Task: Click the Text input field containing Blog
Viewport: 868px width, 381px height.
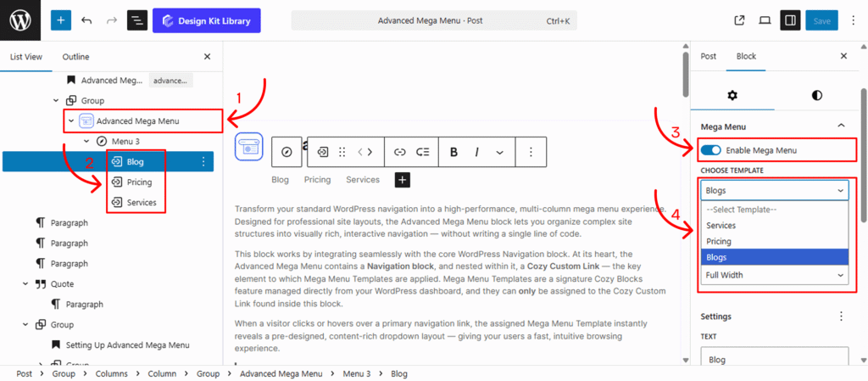Action: 774,360
